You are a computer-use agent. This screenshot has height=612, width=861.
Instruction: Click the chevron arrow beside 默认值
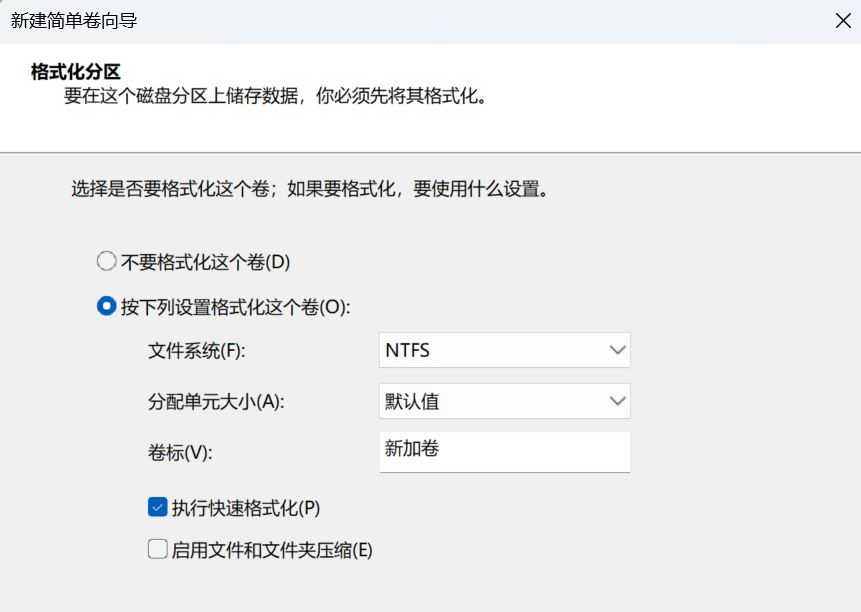616,401
